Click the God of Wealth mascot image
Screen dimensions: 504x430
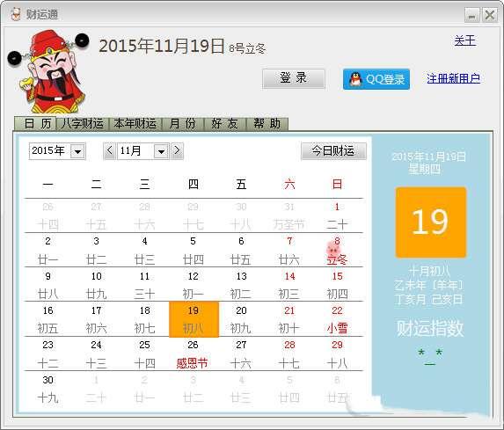pyautogui.click(x=48, y=70)
